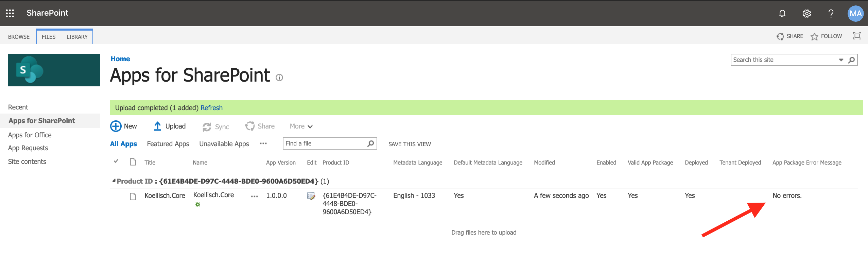
Task: Open the edit icon for Koellisch.Core
Action: coord(311,196)
